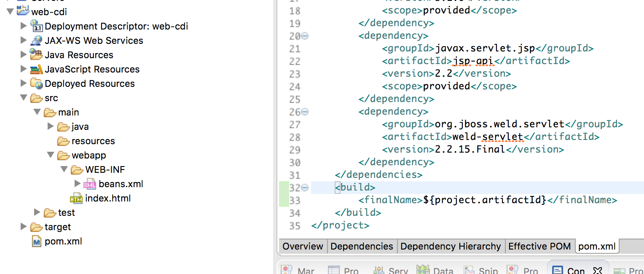Expand the Java Resources node
The image size is (644, 274).
coord(24,54)
